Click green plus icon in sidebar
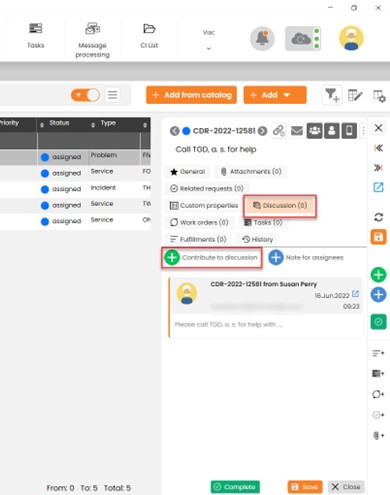 tap(378, 275)
